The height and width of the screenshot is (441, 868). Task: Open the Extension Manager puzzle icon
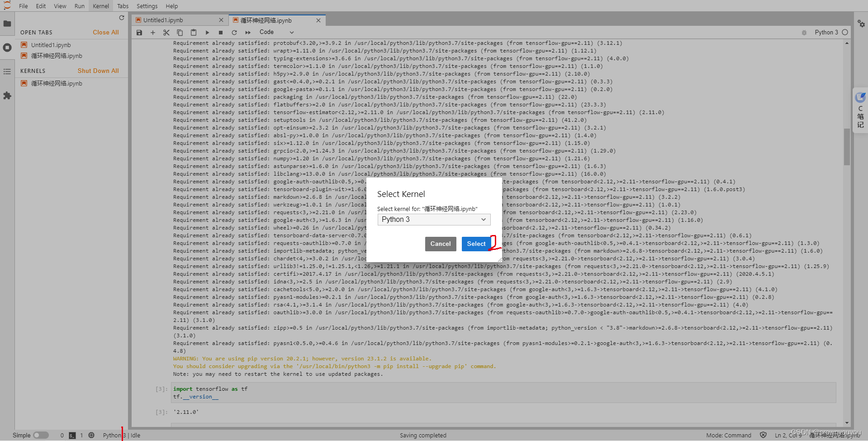tap(7, 96)
